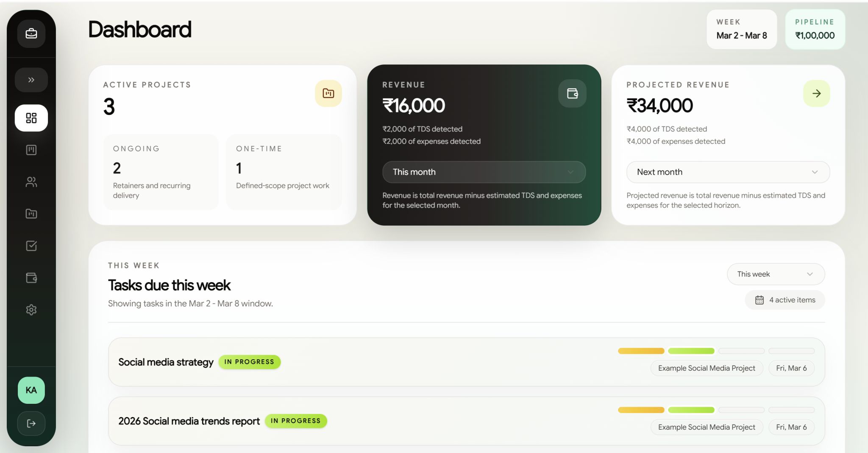Click the wallet icon on Revenue card
This screenshot has height=453, width=868.
point(572,93)
